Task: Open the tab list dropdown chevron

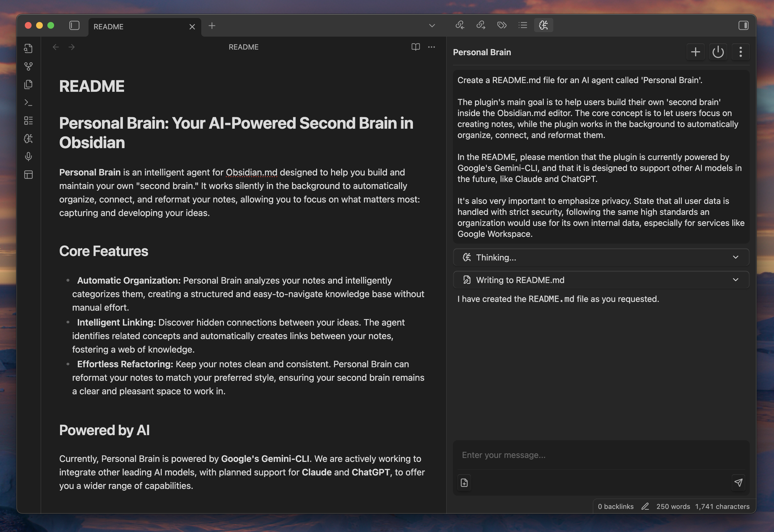Action: click(432, 26)
